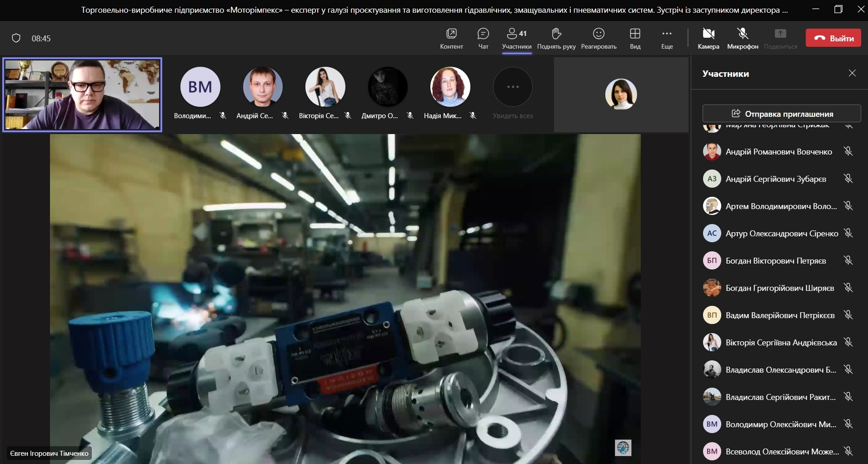
Task: Open the Вид layout menu
Action: (x=635, y=38)
